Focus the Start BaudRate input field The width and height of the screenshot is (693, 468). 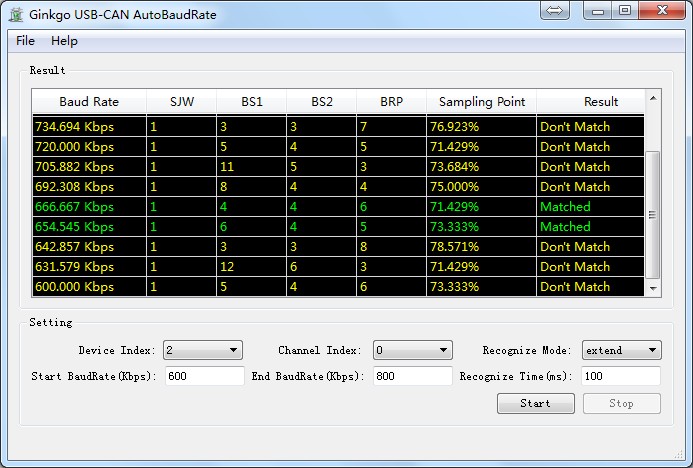(x=205, y=376)
